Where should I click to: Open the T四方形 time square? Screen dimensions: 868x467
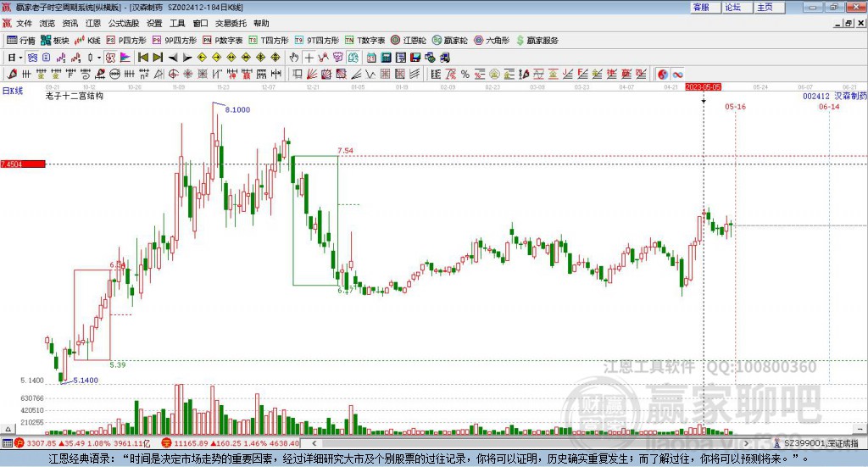tap(269, 41)
